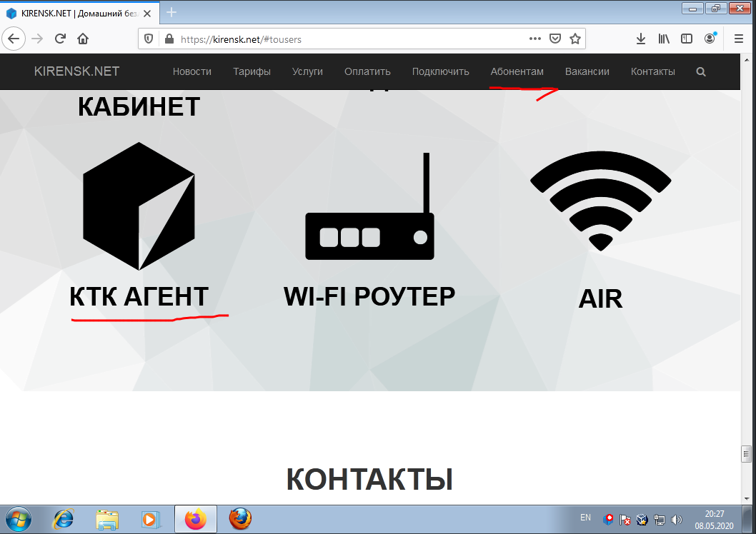The width and height of the screenshot is (756, 534).
Task: Open the Тарифы menu item
Action: [x=252, y=71]
